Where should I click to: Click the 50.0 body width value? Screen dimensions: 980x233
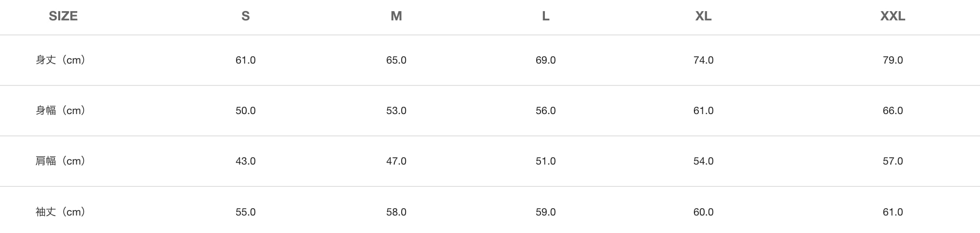coord(245,111)
